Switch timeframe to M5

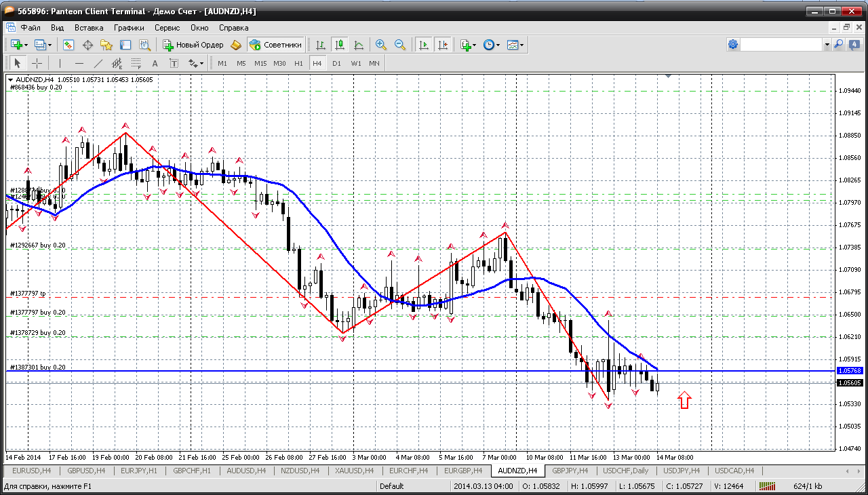pyautogui.click(x=241, y=63)
